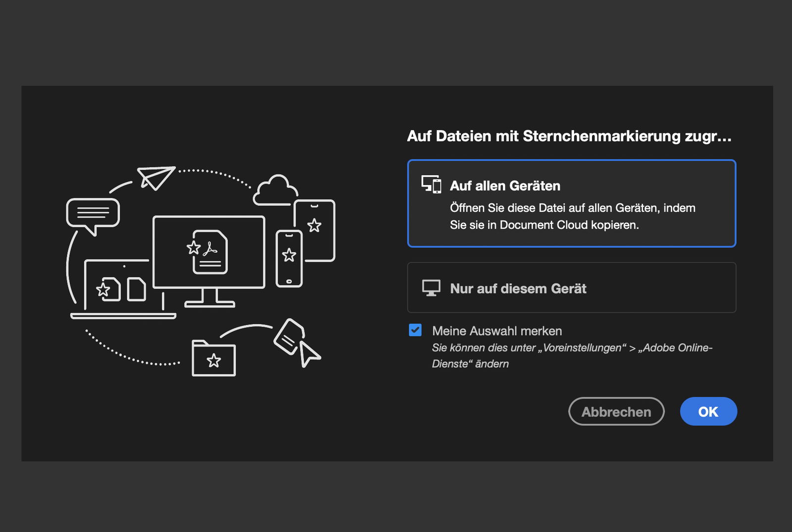Click the Document Cloud description text
The height and width of the screenshot is (532, 792).
(572, 216)
